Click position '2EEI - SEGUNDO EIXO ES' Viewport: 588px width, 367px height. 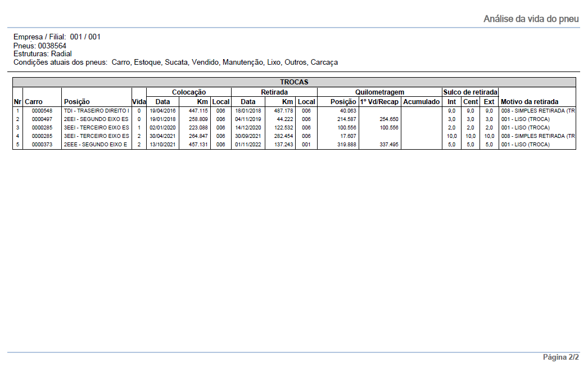96,119
